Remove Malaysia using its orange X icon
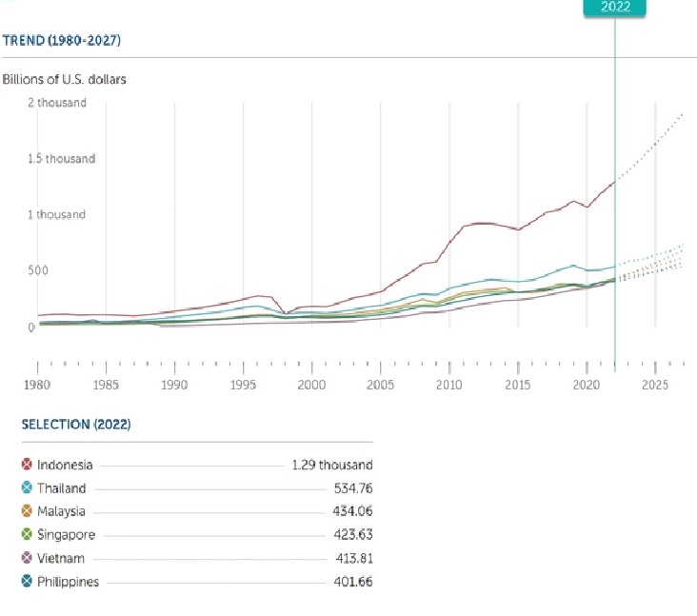 pyautogui.click(x=28, y=511)
